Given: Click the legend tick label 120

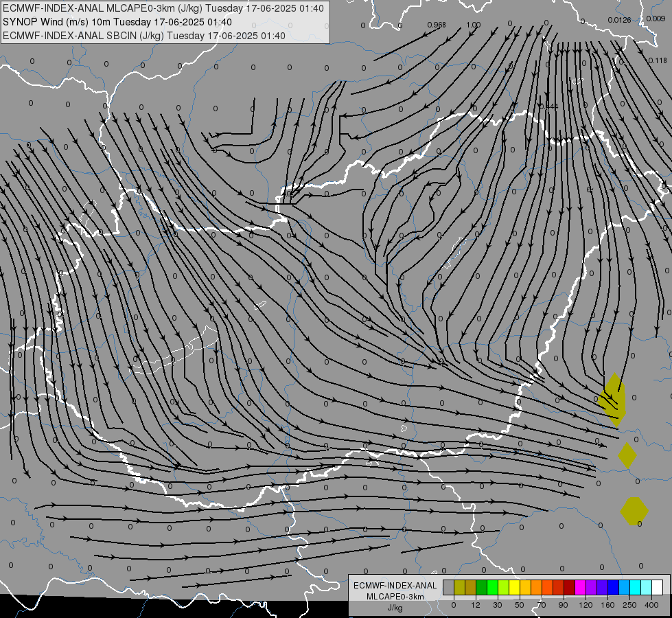Looking at the screenshot, I should point(586,605).
